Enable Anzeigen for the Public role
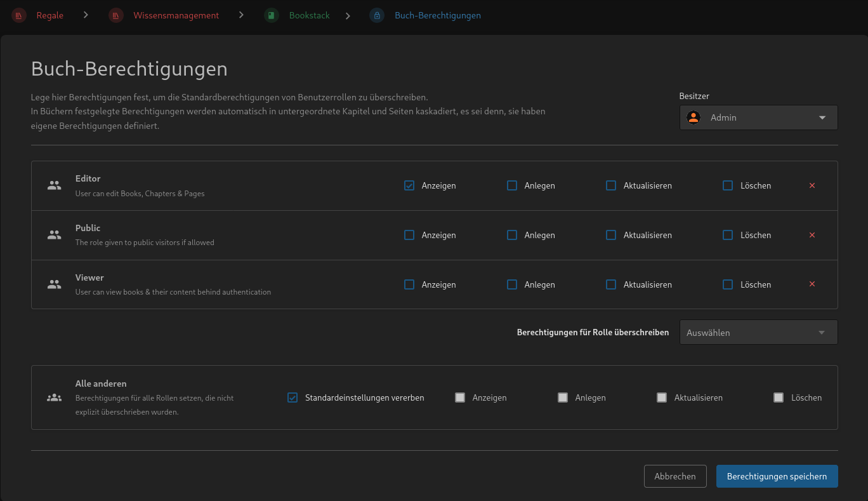The image size is (868, 501). [409, 235]
